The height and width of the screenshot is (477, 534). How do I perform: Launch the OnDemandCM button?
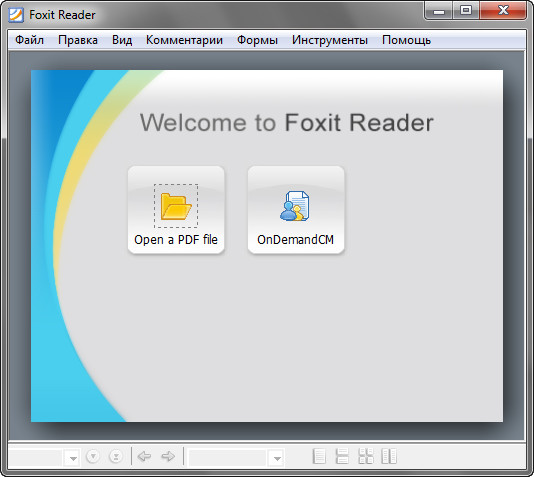296,210
